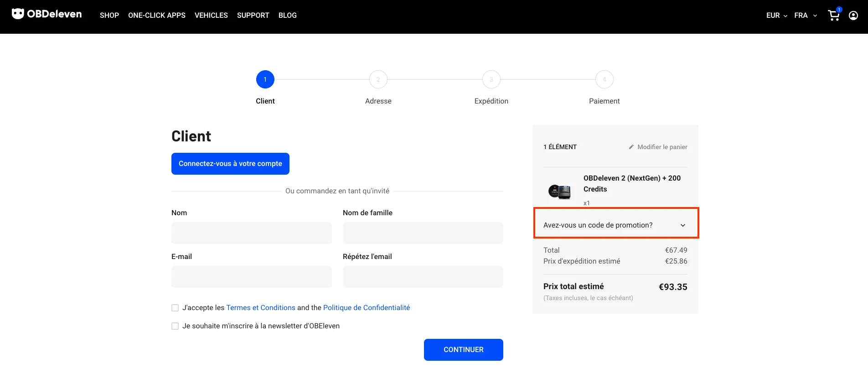The height and width of the screenshot is (384, 868).
Task: Open the FRA language dropdown
Action: click(x=806, y=16)
